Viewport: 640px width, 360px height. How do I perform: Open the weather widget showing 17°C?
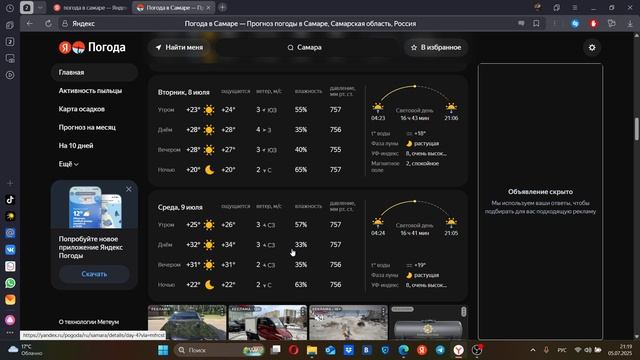(26, 350)
